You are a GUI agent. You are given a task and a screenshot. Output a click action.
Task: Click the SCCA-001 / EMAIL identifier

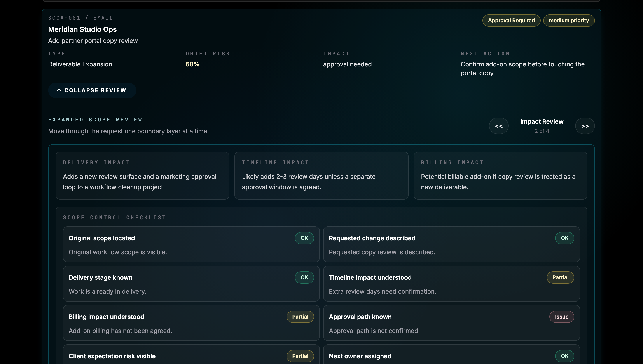pos(80,18)
